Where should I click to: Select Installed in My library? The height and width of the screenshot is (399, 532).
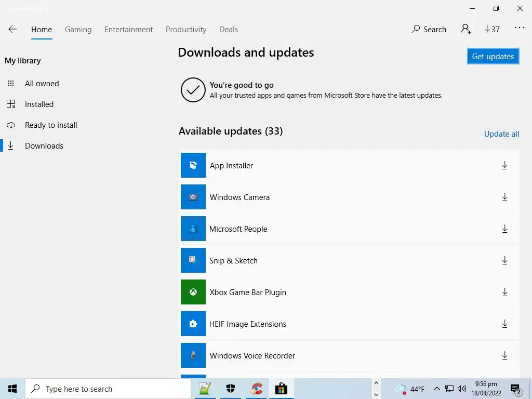[39, 104]
